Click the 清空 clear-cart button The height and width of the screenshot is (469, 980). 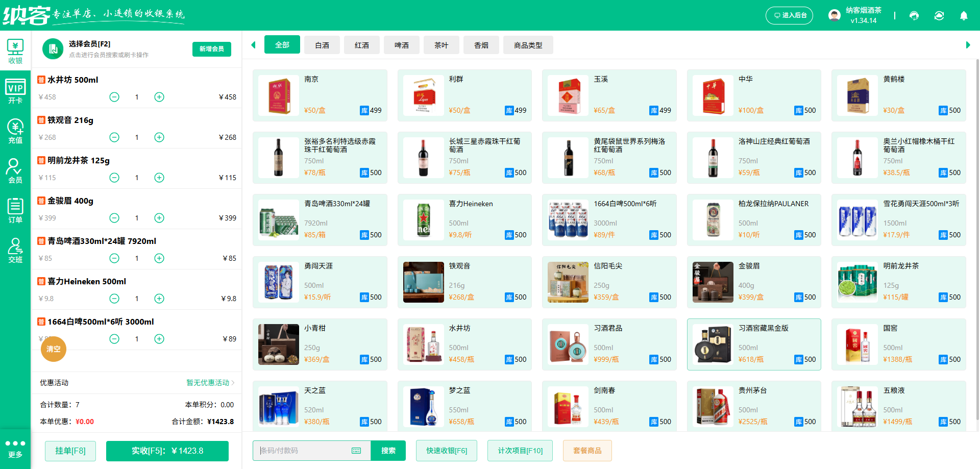(54, 349)
